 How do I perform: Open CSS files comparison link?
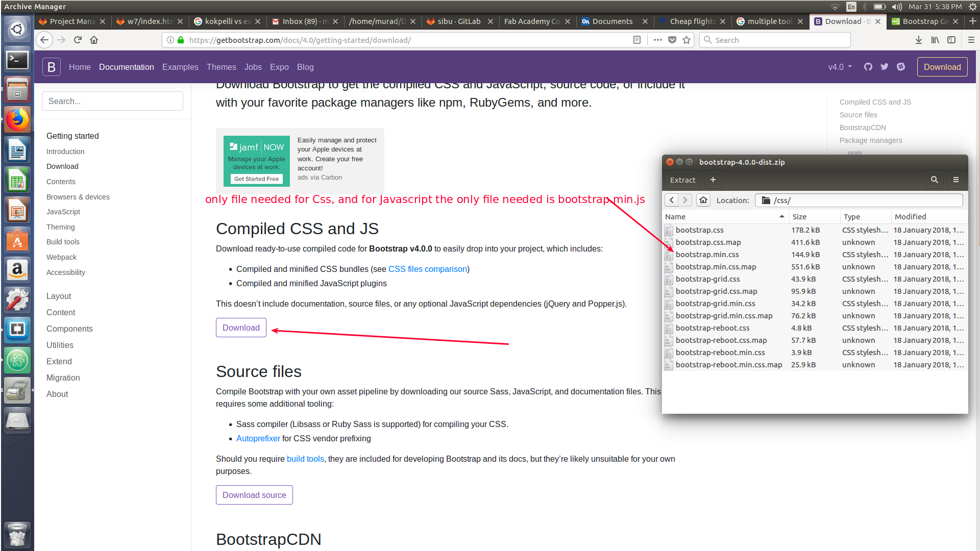click(428, 269)
